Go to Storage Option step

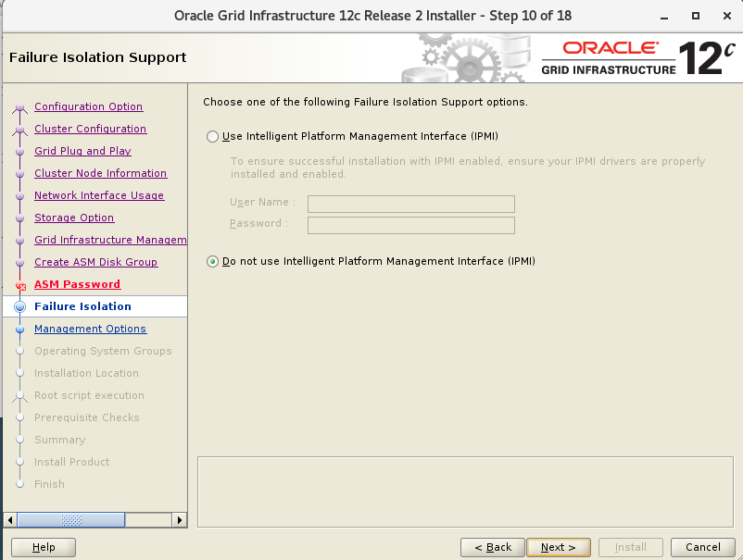[x=74, y=218]
